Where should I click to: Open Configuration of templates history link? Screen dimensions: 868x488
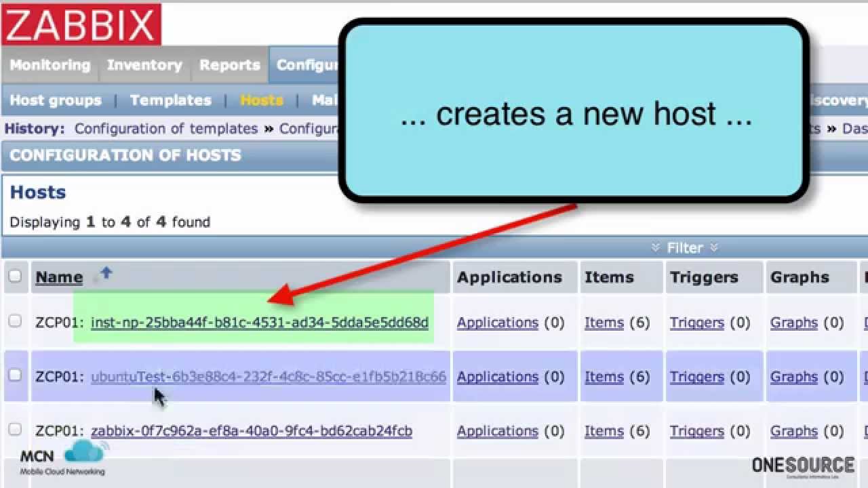tap(166, 129)
